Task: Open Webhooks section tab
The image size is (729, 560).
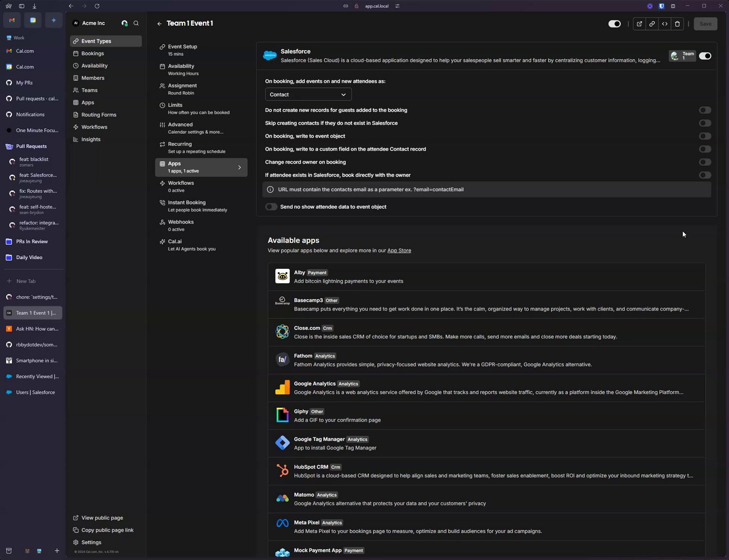Action: point(201,226)
